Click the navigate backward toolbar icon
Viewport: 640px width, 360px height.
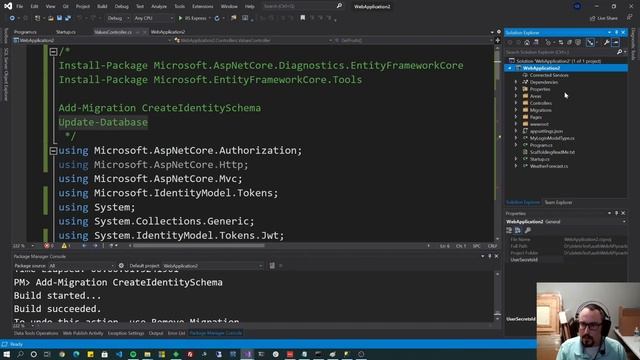(12, 18)
